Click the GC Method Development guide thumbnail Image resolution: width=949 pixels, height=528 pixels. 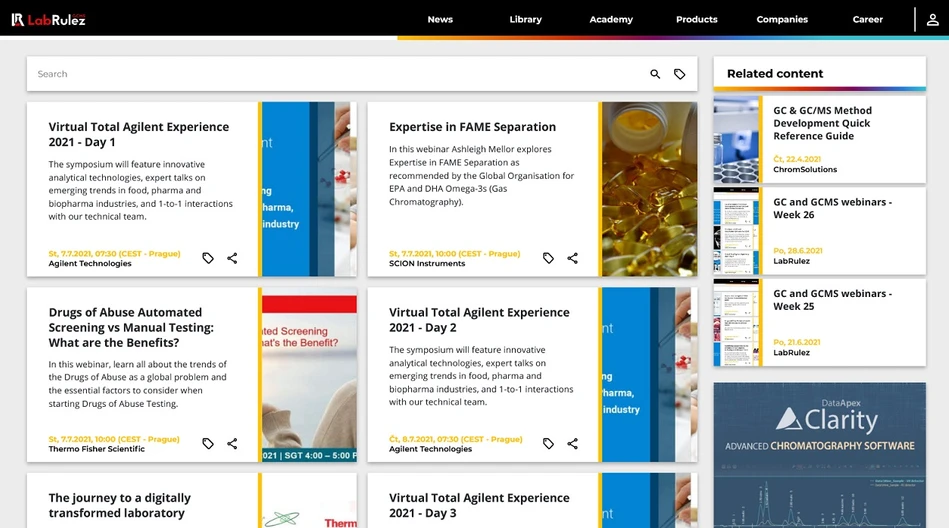[x=736, y=140]
